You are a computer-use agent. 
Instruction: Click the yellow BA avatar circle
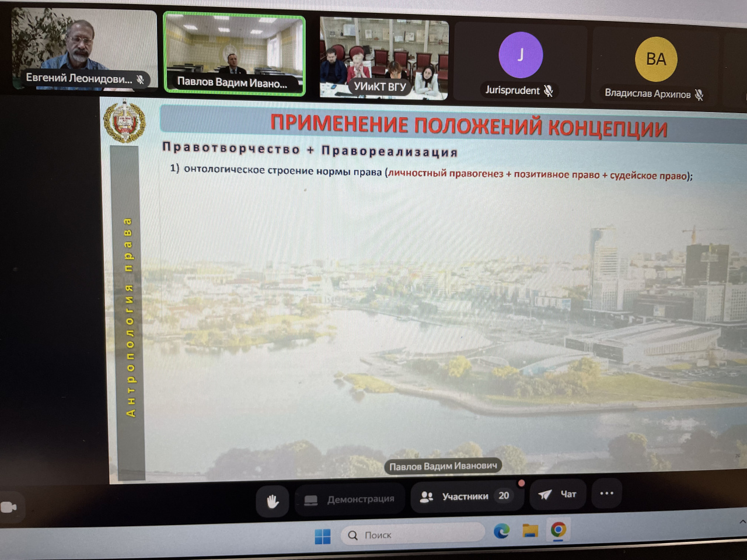click(656, 59)
